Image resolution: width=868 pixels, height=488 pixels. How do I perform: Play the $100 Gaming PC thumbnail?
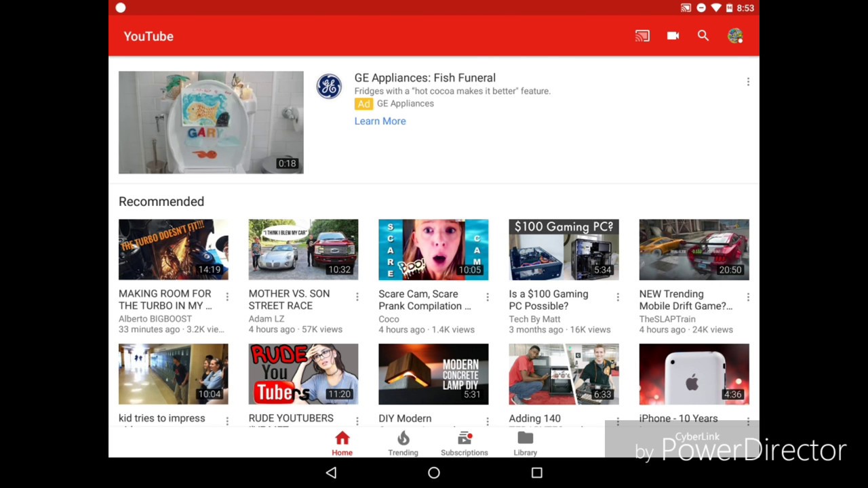click(564, 249)
